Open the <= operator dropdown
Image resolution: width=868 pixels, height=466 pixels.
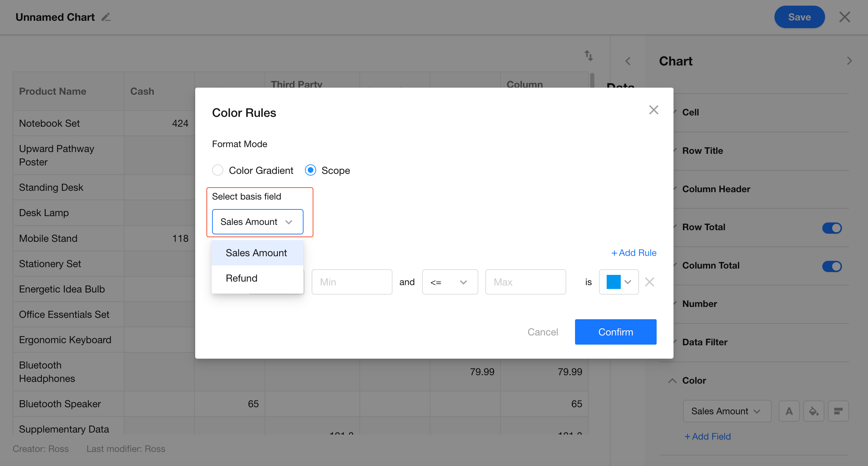[449, 282]
